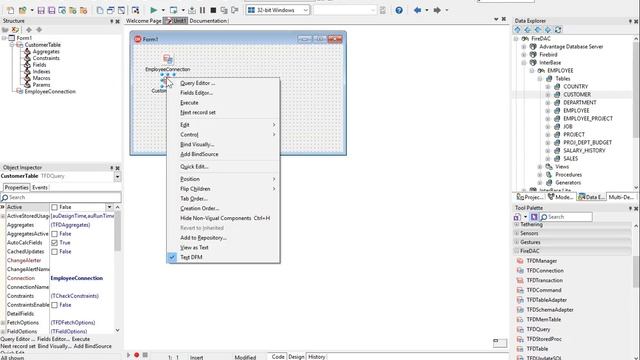Image resolution: width=640 pixels, height=360 pixels.
Task: Click the New items icon in toolbar
Action: 11,10
